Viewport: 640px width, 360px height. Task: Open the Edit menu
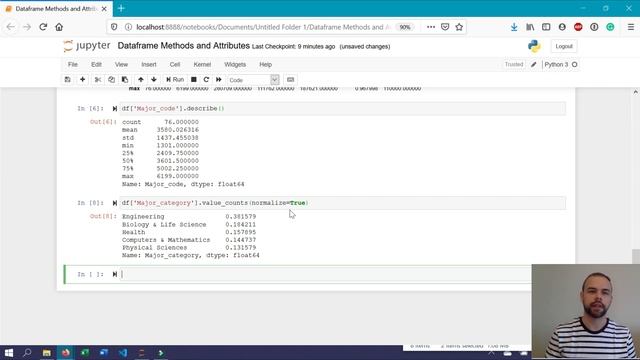click(96, 64)
